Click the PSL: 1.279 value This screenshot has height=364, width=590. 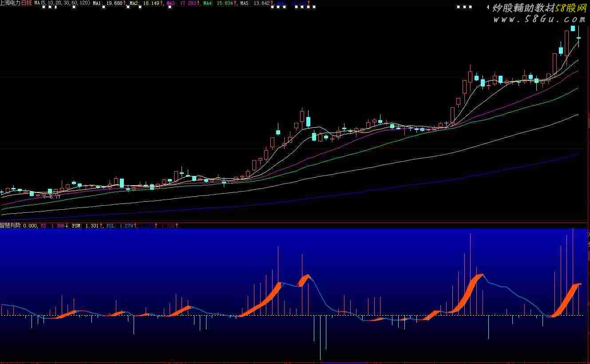(120, 226)
